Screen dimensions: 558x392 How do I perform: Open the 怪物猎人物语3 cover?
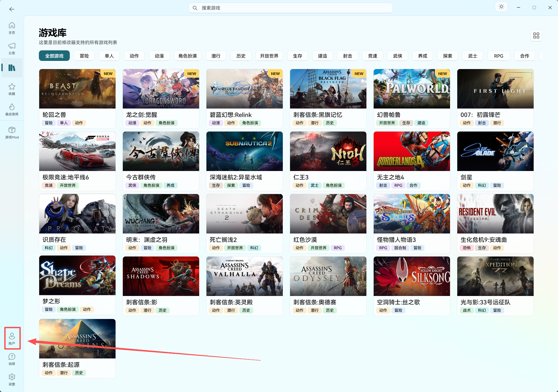tap(412, 214)
